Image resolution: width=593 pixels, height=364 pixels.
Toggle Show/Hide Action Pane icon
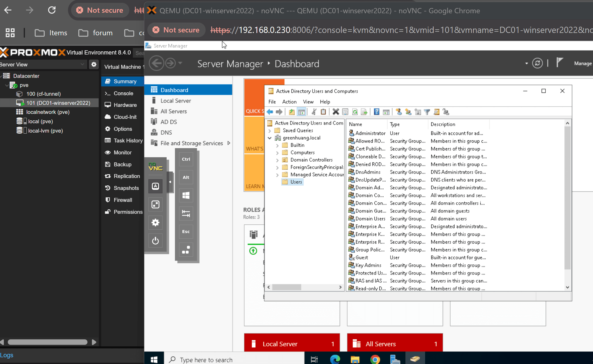[386, 112]
